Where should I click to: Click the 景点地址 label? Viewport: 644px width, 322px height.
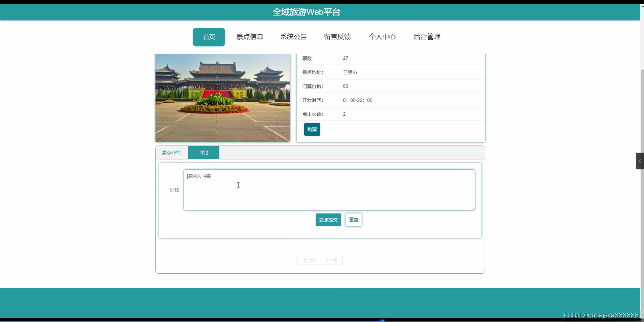313,72
